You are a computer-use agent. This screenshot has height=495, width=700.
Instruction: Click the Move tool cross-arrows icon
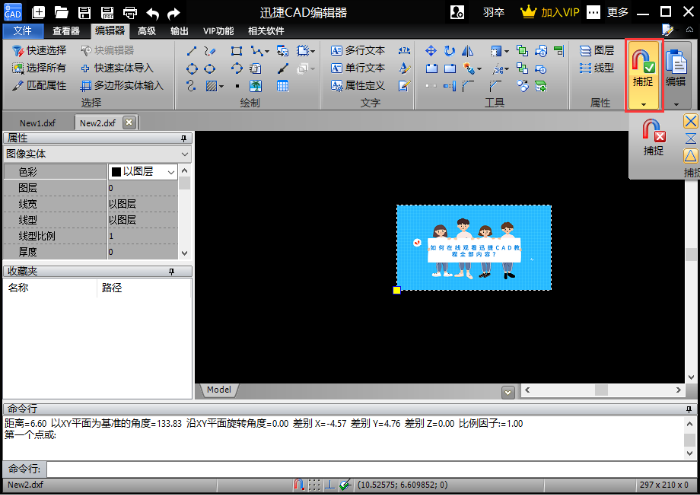click(x=431, y=51)
